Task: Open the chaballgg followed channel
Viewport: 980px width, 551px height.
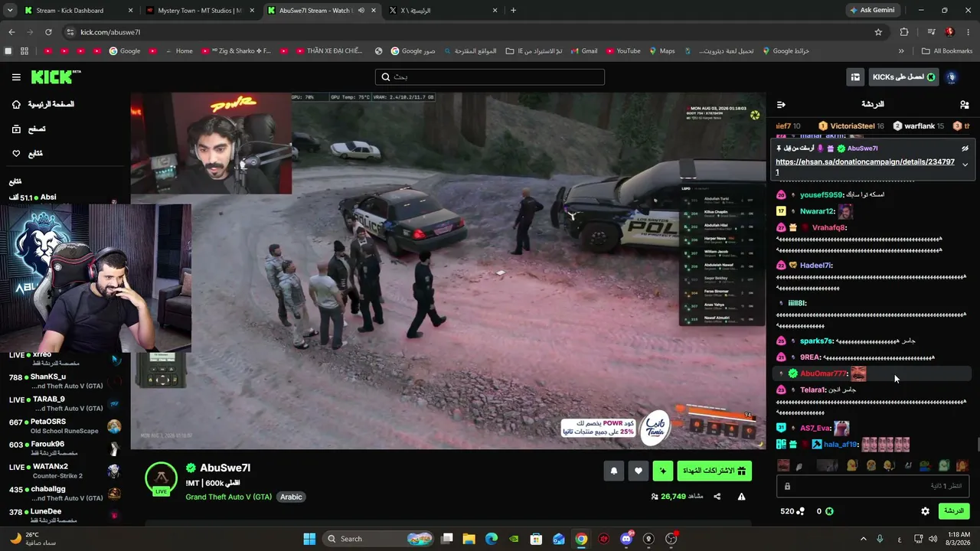Action: pos(65,494)
